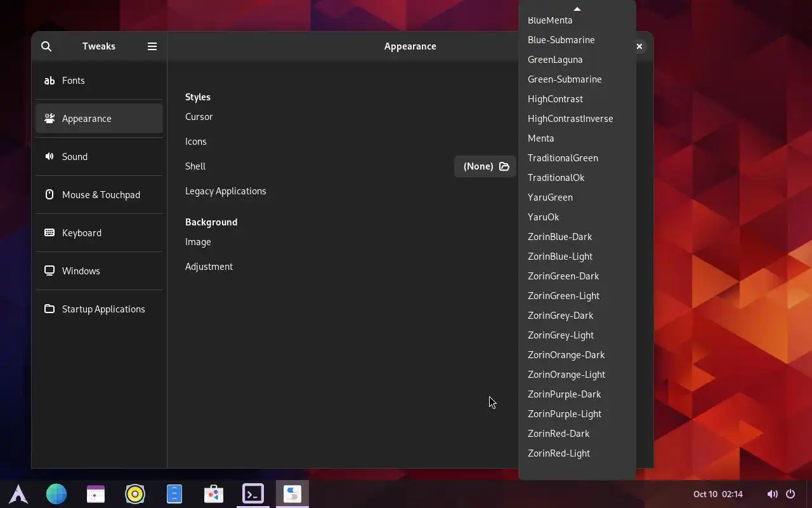Open the blue file manager taskbar icon
This screenshot has height=508, width=812.
[174, 494]
